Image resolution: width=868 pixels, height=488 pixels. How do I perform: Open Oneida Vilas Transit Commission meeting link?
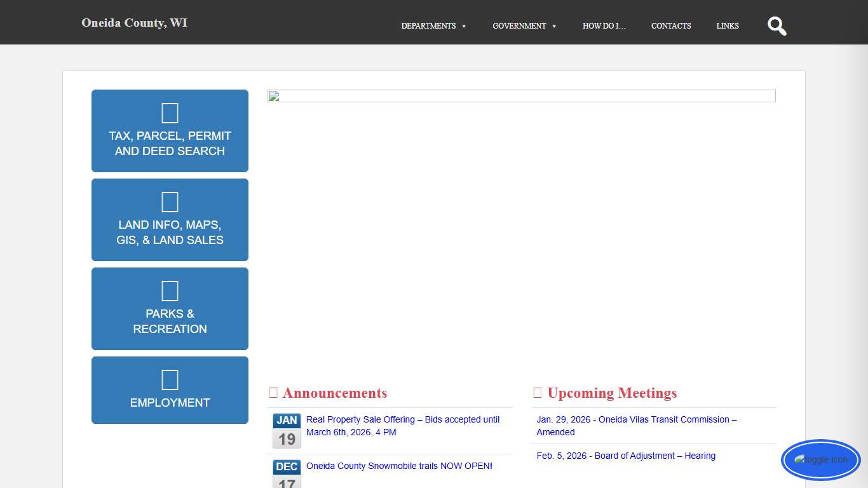[x=636, y=426]
